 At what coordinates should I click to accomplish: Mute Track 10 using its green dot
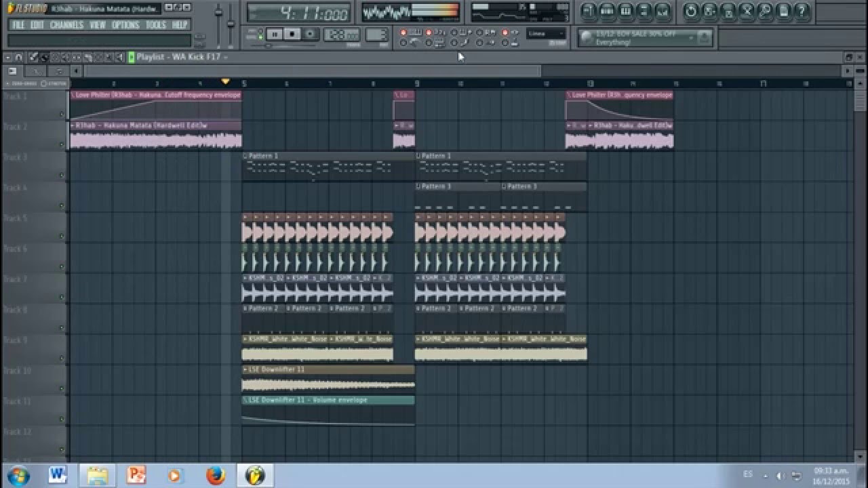(x=62, y=388)
